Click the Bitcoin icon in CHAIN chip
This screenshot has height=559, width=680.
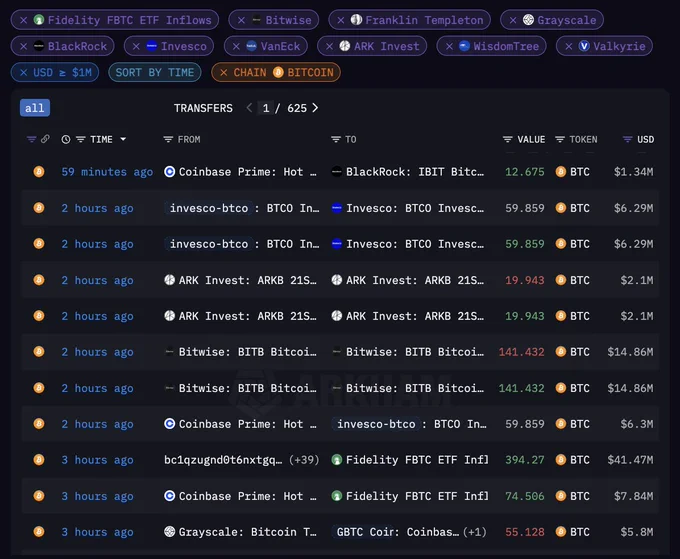(278, 72)
